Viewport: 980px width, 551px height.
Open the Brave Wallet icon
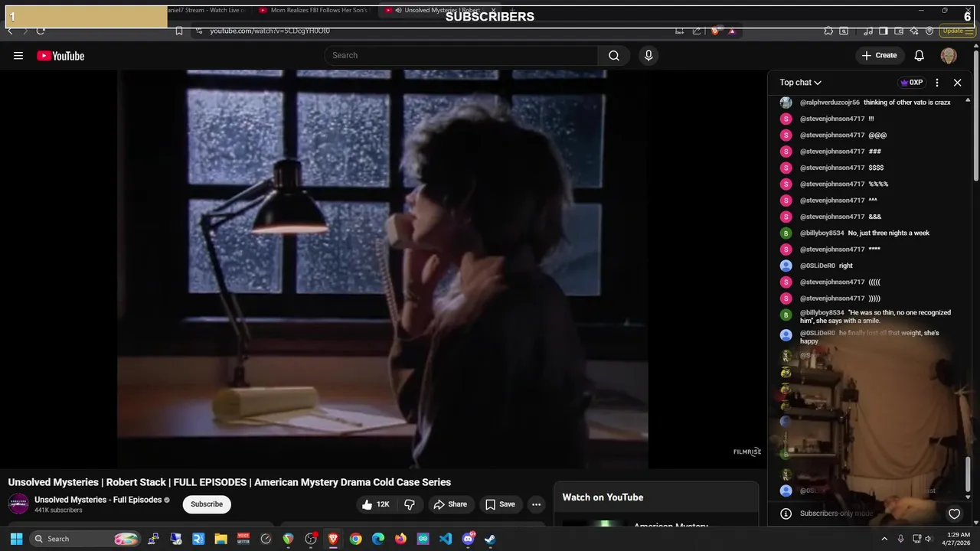(x=899, y=31)
